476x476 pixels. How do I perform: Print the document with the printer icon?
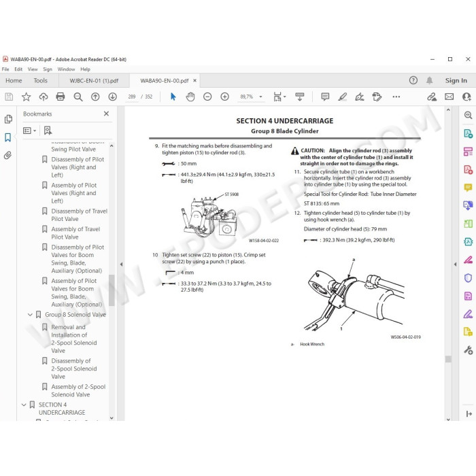coord(61,97)
